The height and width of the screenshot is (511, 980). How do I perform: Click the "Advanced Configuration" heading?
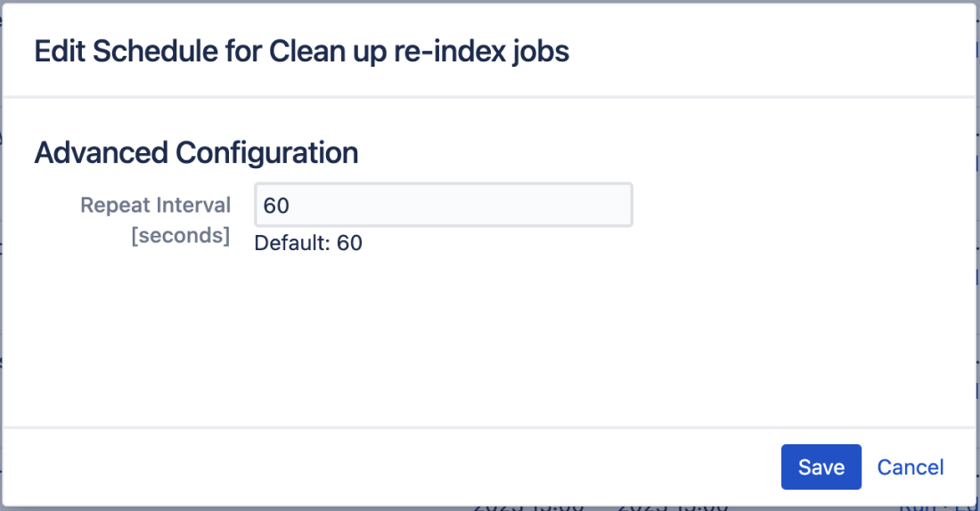(196, 153)
